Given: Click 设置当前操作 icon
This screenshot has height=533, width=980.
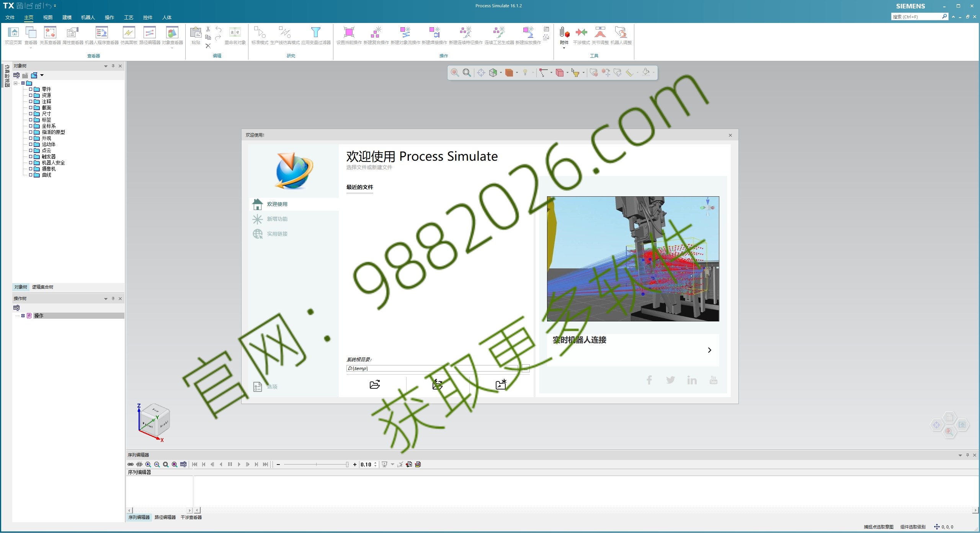Looking at the screenshot, I should click(x=349, y=33).
